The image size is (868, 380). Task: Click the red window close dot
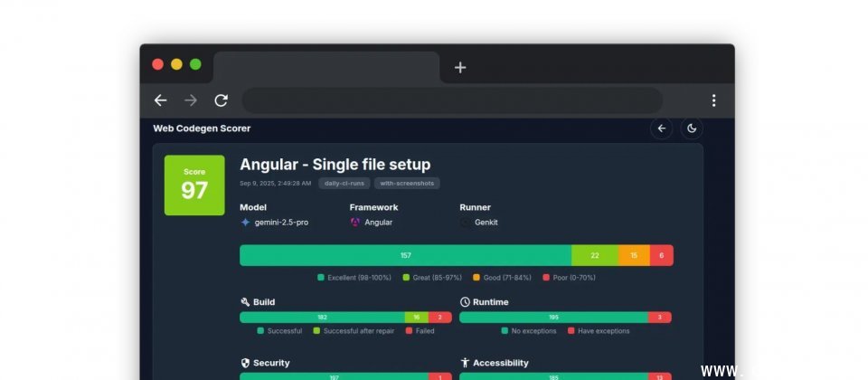coord(157,64)
